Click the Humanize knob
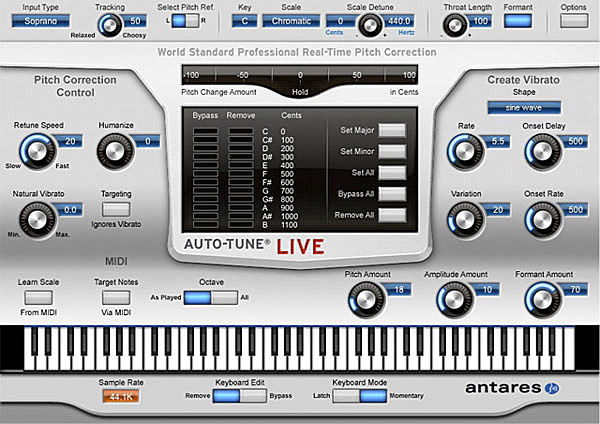Image resolution: width=600 pixels, height=424 pixels. [114, 152]
